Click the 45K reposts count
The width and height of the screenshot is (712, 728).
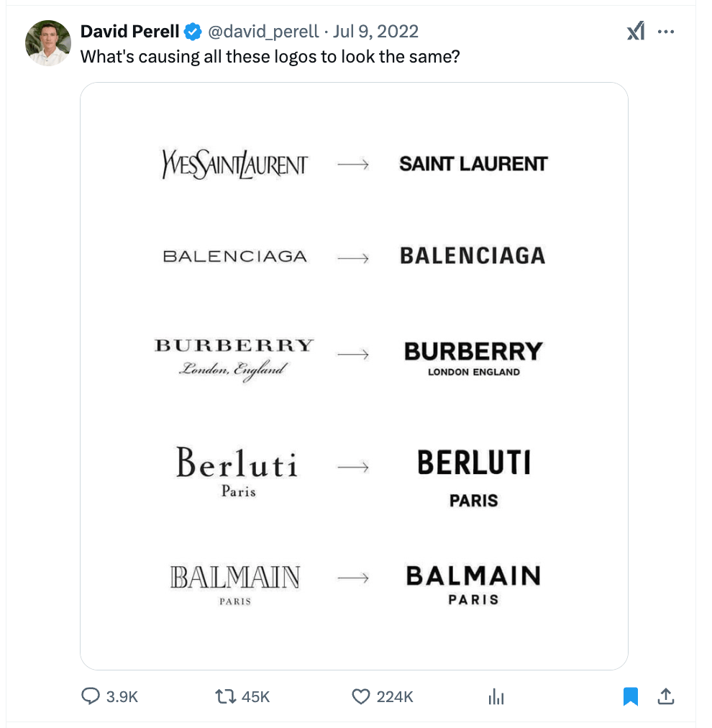coord(255,696)
